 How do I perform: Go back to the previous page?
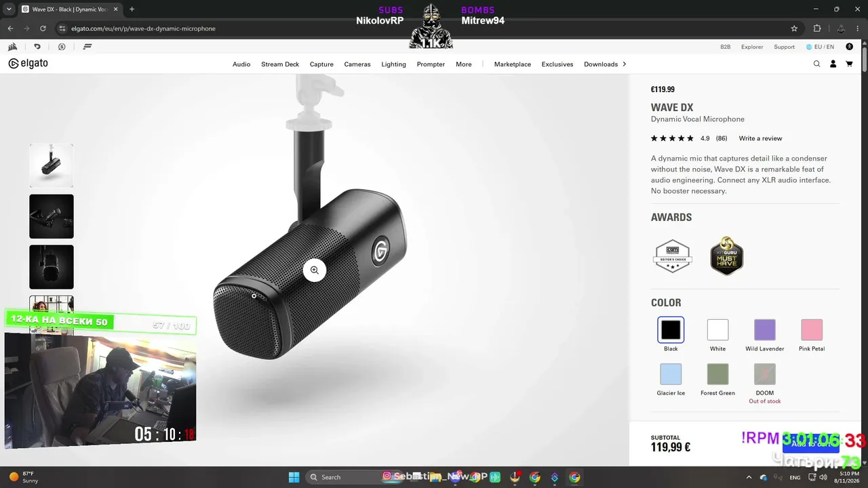[x=10, y=28]
